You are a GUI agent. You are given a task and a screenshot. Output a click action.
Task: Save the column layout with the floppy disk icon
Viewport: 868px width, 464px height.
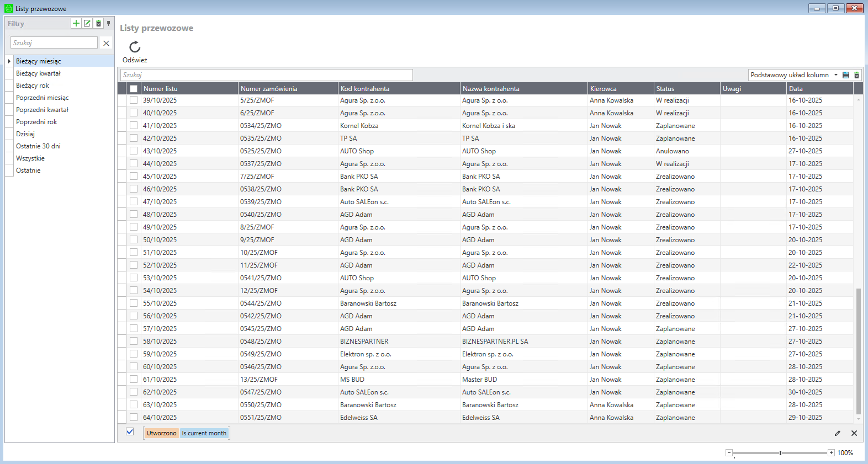(x=846, y=75)
